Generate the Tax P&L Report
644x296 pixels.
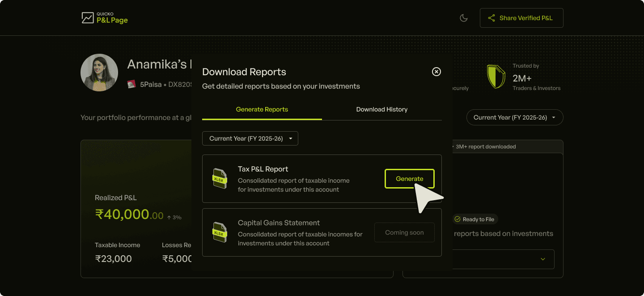tap(409, 179)
